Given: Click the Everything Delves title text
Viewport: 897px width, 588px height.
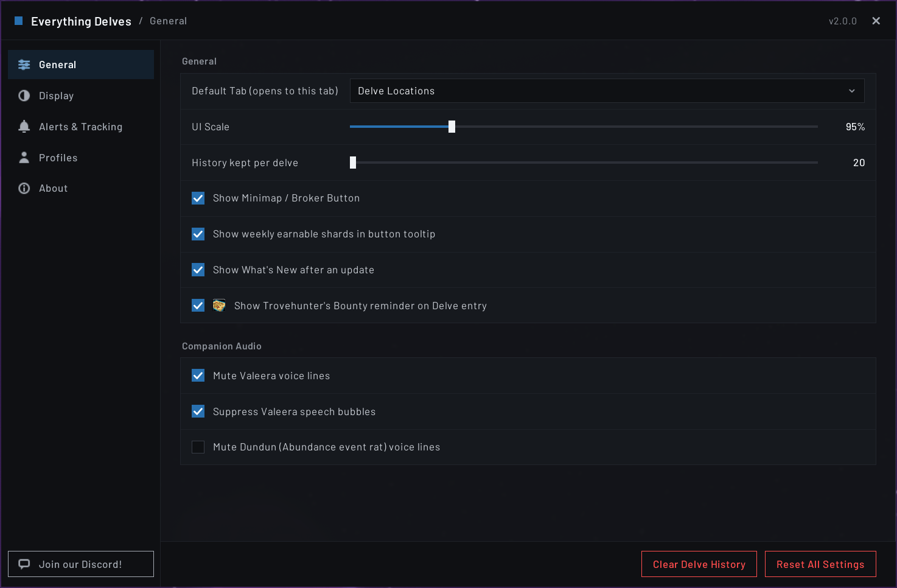Looking at the screenshot, I should point(81,21).
